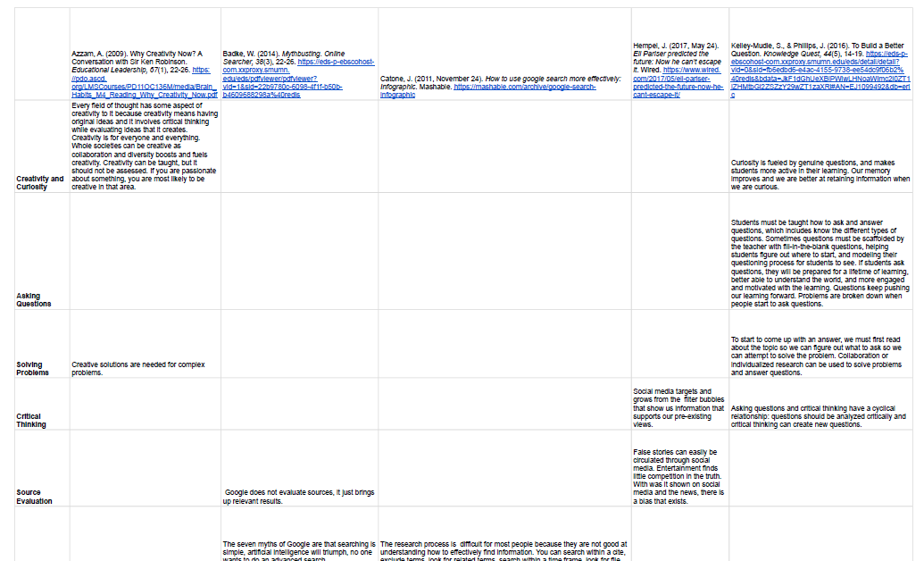Image resolution: width=924 pixels, height=561 pixels.
Task: Click the cell 'Creative solutions are needed for complex problems'
Action: (145, 344)
